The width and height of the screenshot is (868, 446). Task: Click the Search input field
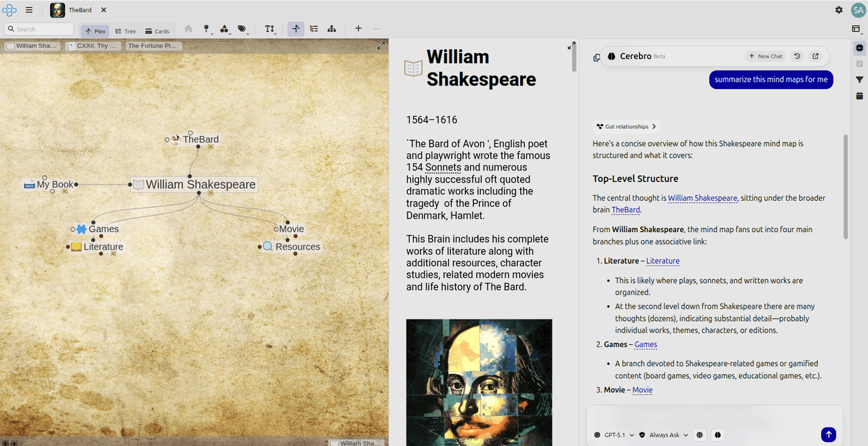tap(39, 29)
